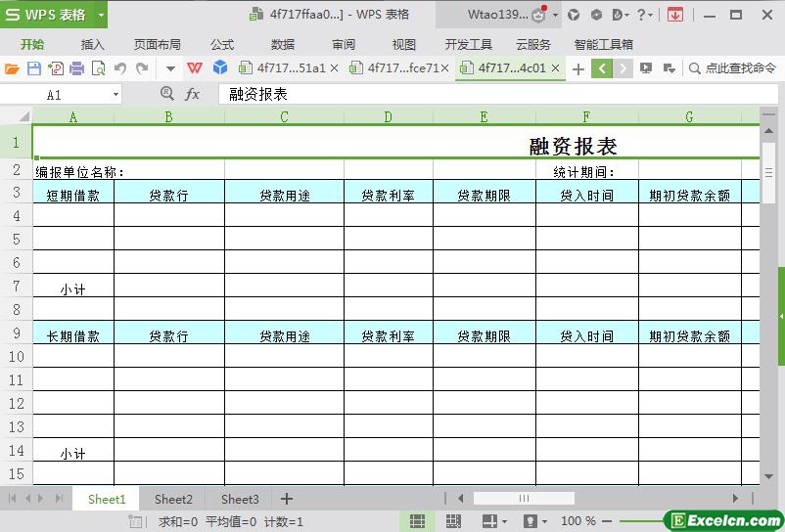Viewport: 785px width, 532px height.
Task: Save the workbook with the floppy icon
Action: pyautogui.click(x=34, y=68)
